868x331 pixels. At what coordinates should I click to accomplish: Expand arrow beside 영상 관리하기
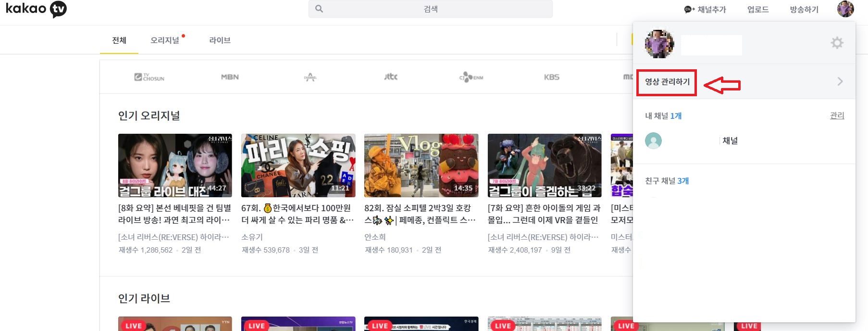click(840, 81)
